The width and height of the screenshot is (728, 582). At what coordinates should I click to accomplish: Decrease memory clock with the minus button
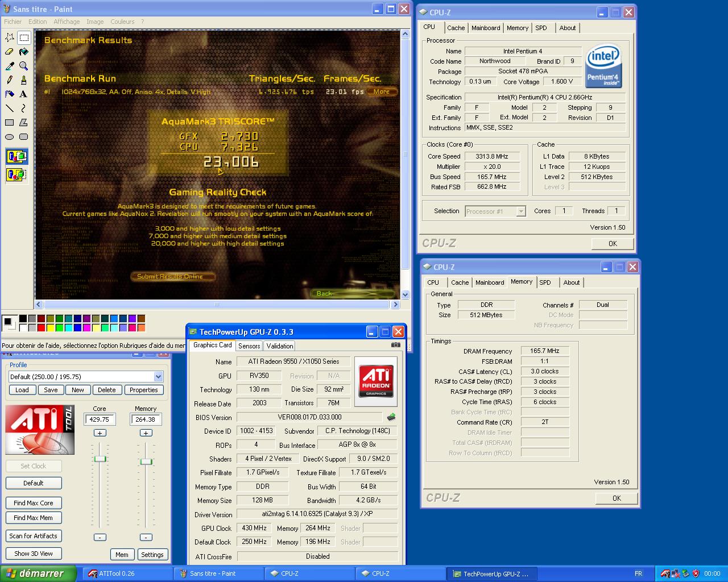146,537
